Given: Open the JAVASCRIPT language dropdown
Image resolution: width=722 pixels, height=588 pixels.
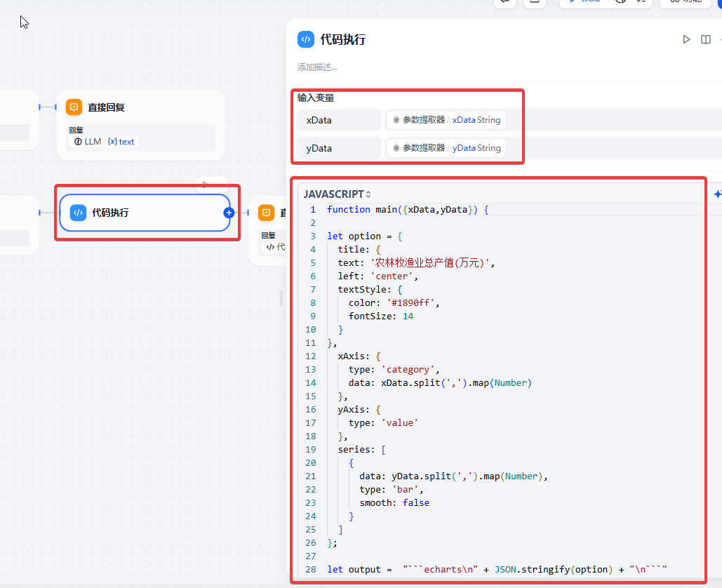Looking at the screenshot, I should [x=337, y=194].
